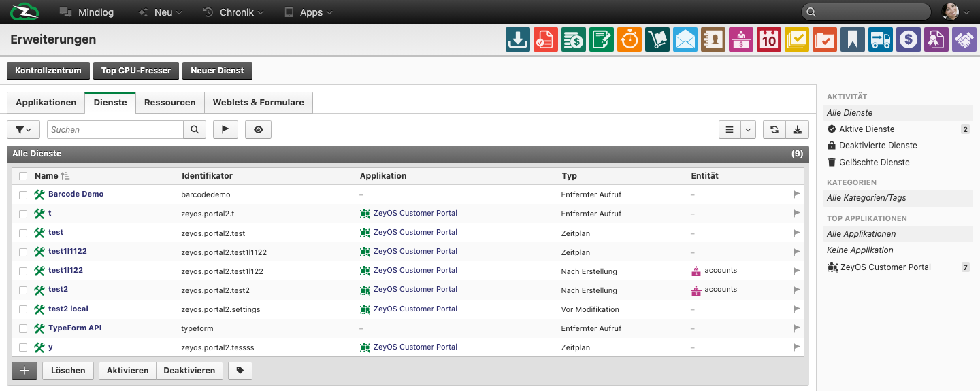Click the tag button below the table
This screenshot has width=980, height=391.
click(x=240, y=371)
